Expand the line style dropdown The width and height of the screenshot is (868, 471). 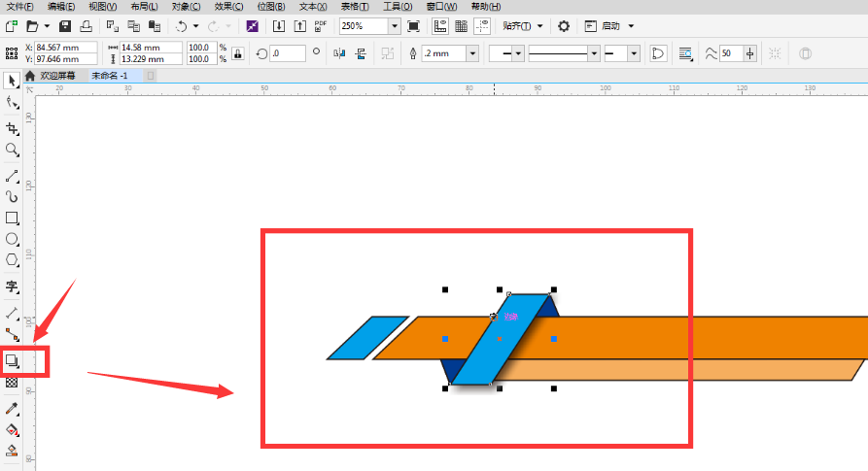593,53
